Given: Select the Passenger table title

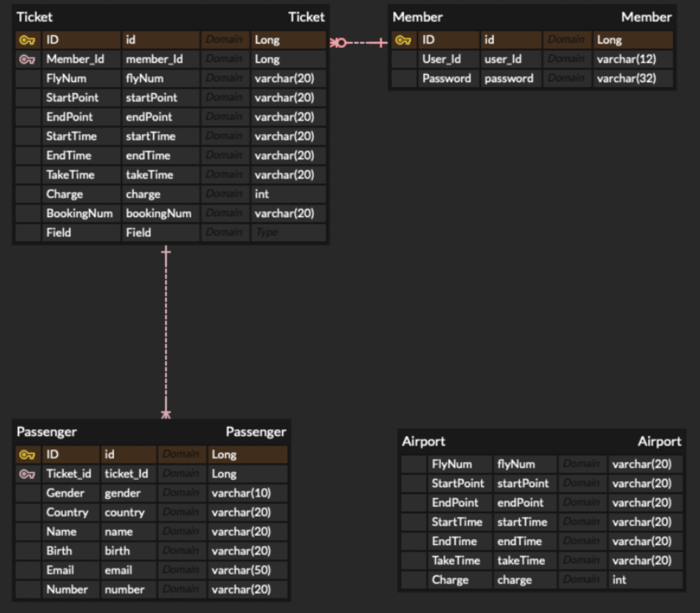Looking at the screenshot, I should coord(47,431).
